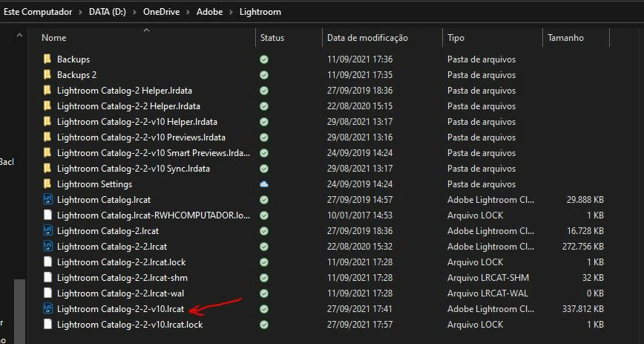Select the Lightroom Catalog-2.lrcat file name
644x344 pixels.
(108, 231)
